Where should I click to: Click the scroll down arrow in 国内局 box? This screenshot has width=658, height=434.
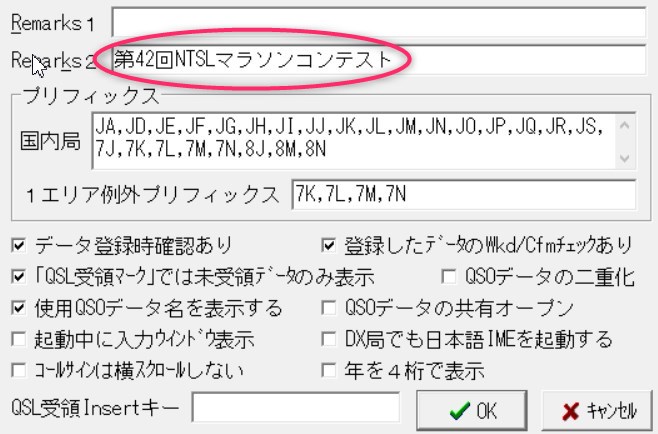point(625,157)
